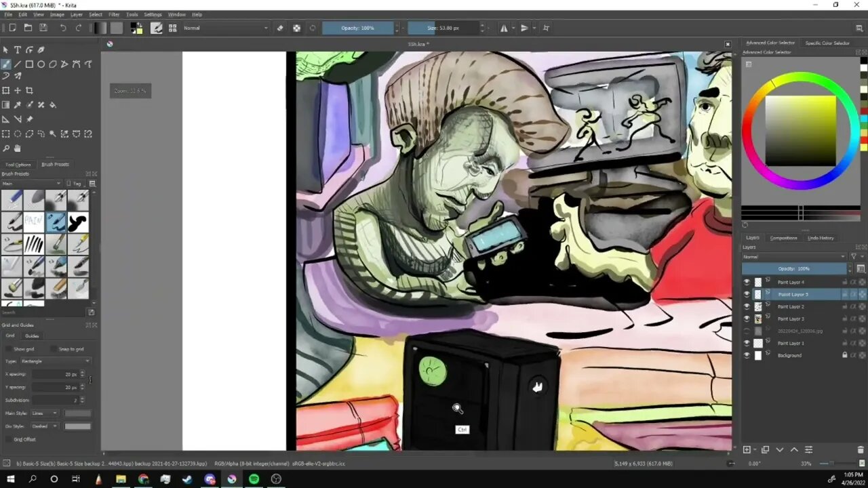
Task: Switch to Specific Color Selector tab
Action: pos(827,43)
